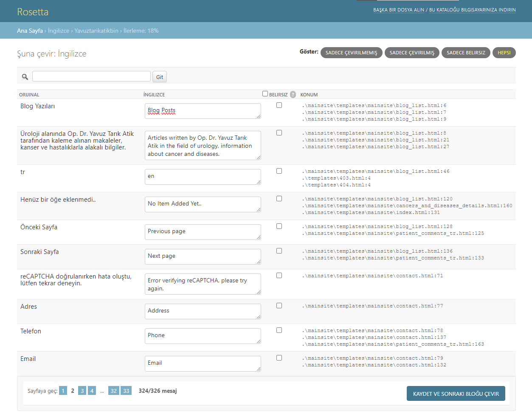The width and height of the screenshot is (532, 417).
Task: Click original text 'Sonraki Sayfa'
Action: click(x=39, y=252)
